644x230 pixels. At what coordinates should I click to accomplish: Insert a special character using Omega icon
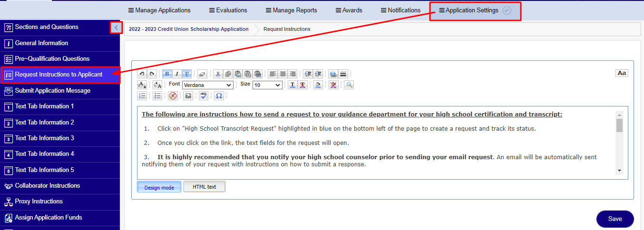click(x=219, y=96)
